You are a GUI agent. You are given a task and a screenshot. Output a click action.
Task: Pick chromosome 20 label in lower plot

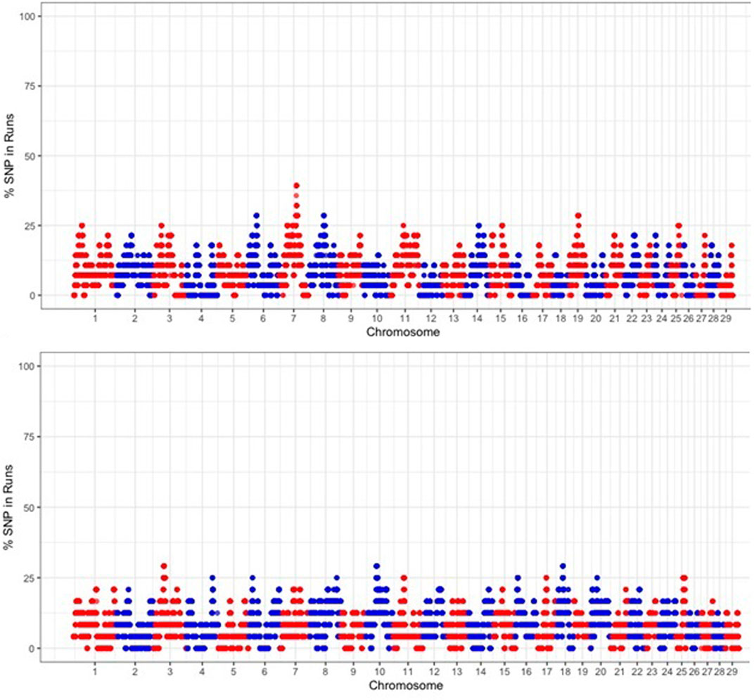pos(601,670)
